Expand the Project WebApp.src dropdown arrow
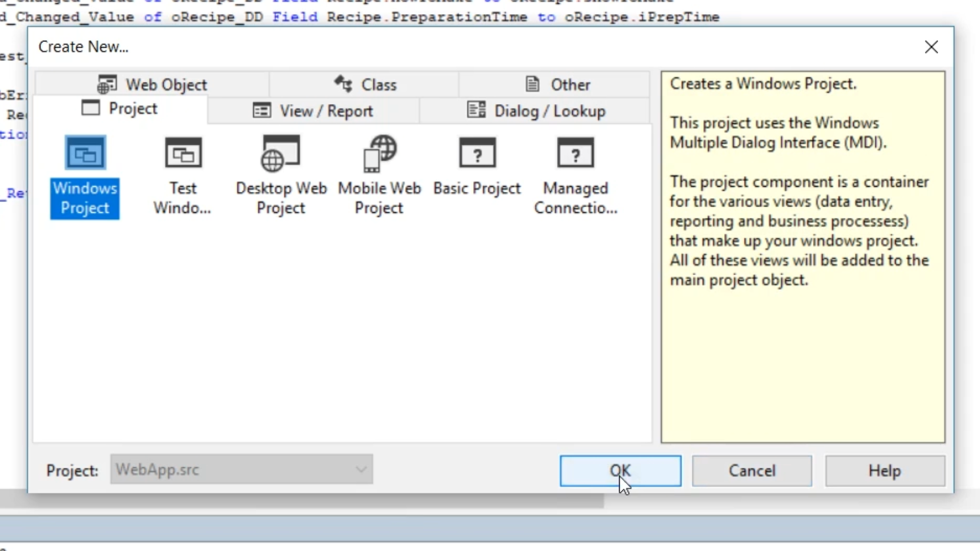Image resolution: width=980 pixels, height=551 pixels. [361, 469]
